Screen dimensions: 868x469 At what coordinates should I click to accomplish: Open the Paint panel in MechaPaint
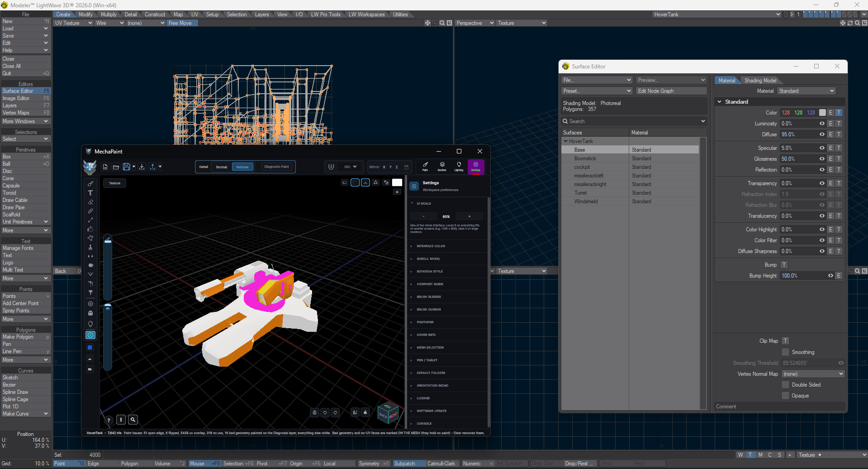tap(425, 167)
